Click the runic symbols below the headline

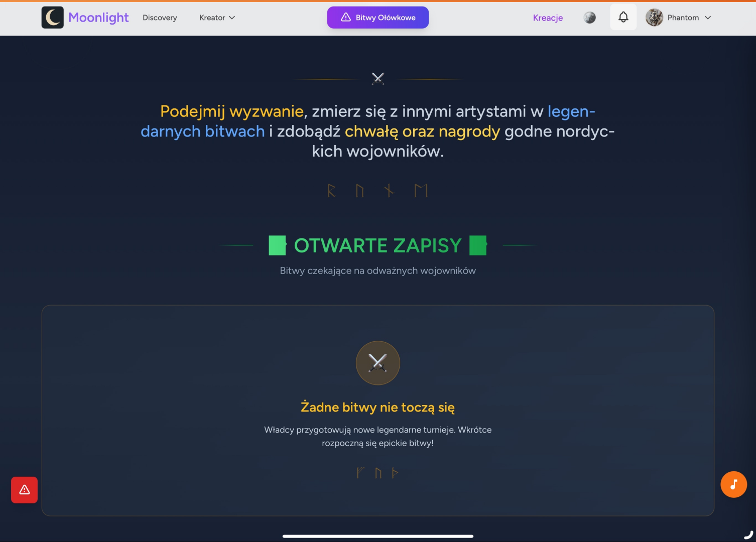[377, 191]
